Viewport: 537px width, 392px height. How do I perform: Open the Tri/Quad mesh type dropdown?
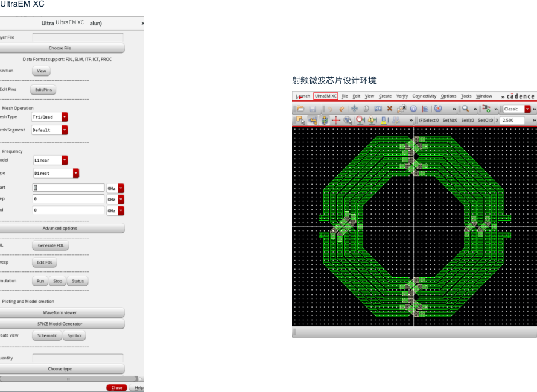coord(65,117)
